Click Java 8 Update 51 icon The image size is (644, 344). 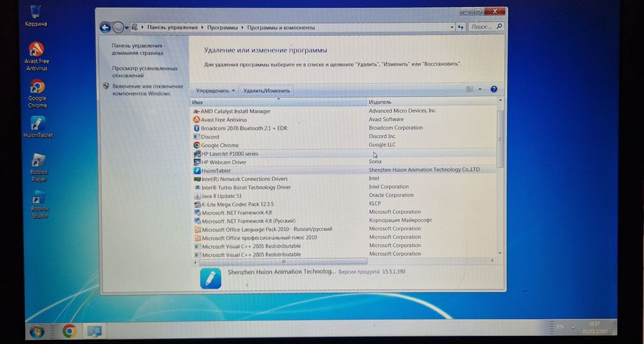click(x=198, y=196)
